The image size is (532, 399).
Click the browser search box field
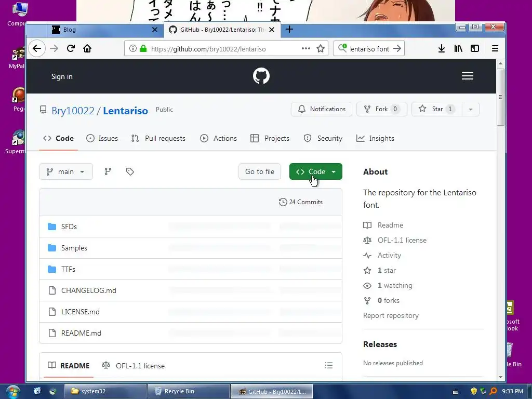(x=369, y=48)
